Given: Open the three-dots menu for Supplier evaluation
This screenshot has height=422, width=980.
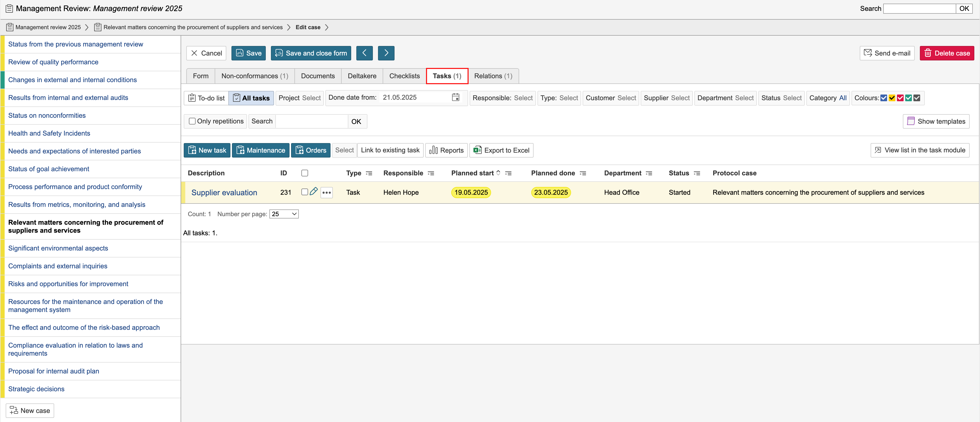Looking at the screenshot, I should tap(326, 192).
